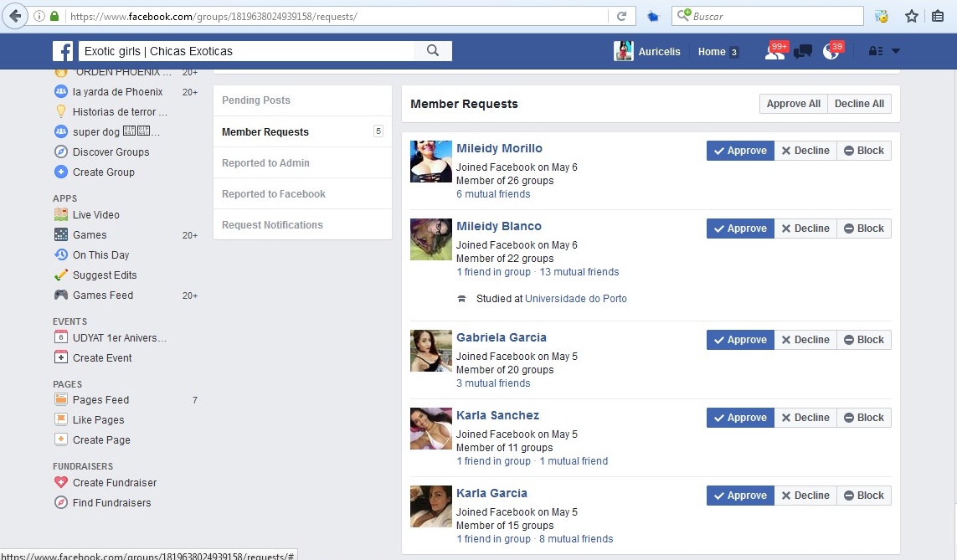Block Mileidy Morillo
The image size is (957, 560).
(x=863, y=151)
